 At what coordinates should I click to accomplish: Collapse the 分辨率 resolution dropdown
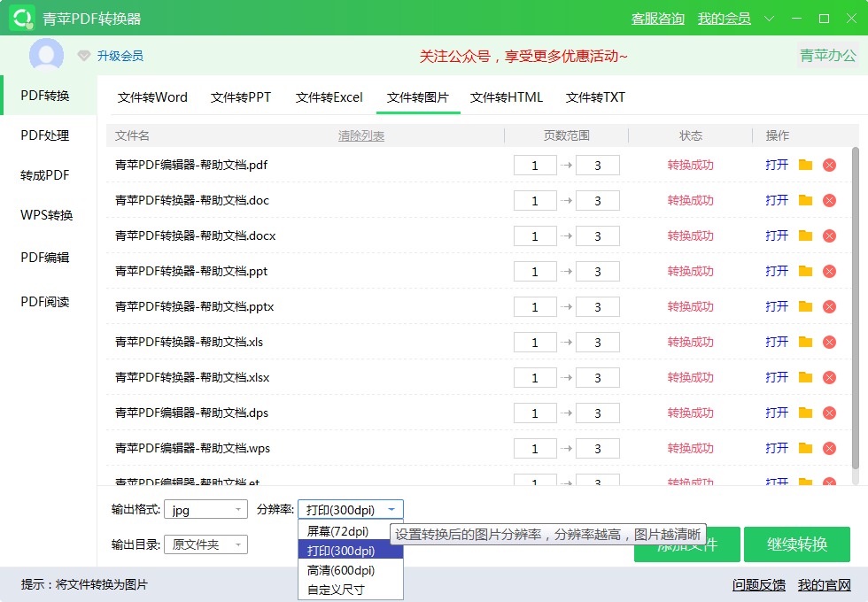pyautogui.click(x=351, y=510)
